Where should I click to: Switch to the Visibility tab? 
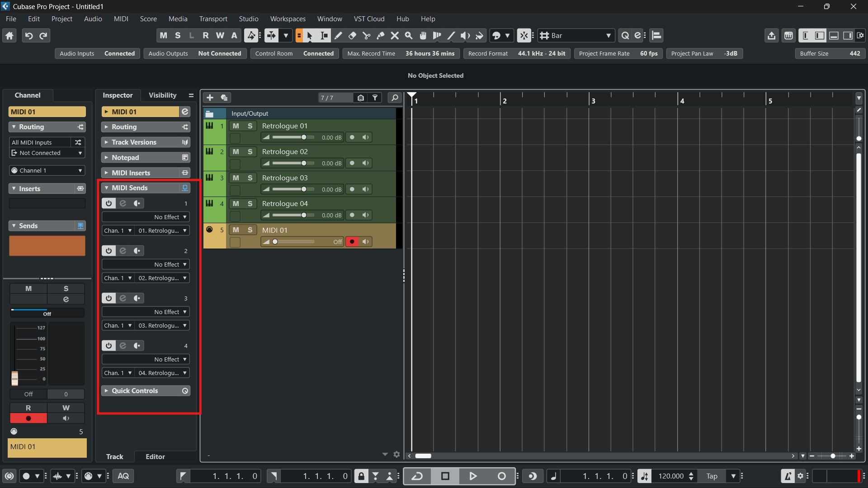coord(162,95)
